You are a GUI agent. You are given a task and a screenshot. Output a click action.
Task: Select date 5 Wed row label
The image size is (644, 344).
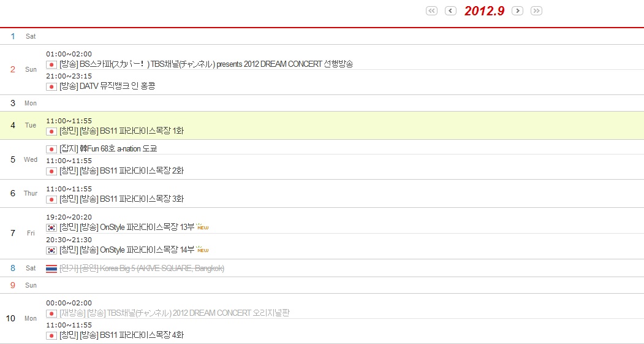(23, 159)
